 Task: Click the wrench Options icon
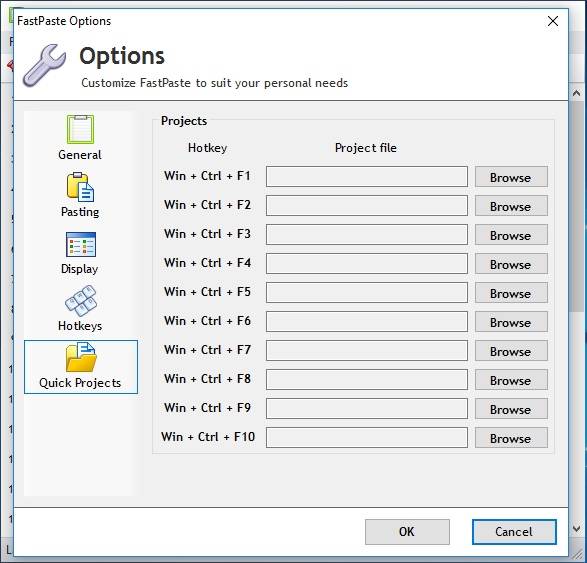point(45,66)
